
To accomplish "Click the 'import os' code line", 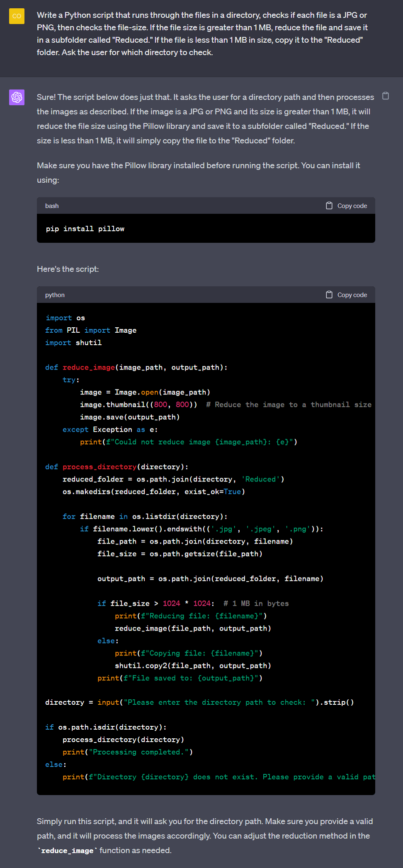I will point(65,318).
